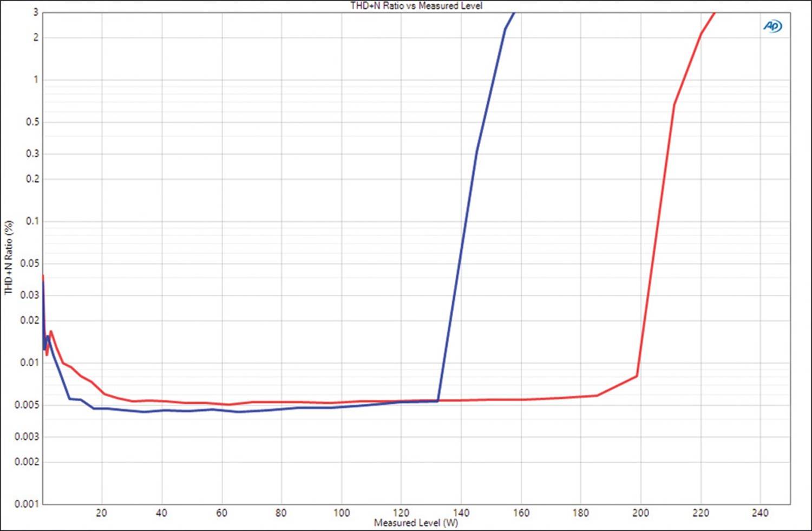Click the x-axis tick label 100

341,513
